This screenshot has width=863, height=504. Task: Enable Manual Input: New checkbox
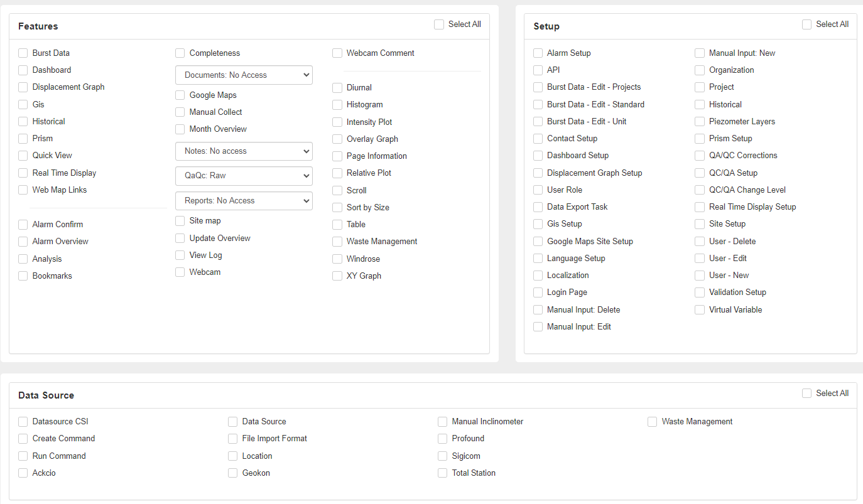click(x=700, y=53)
